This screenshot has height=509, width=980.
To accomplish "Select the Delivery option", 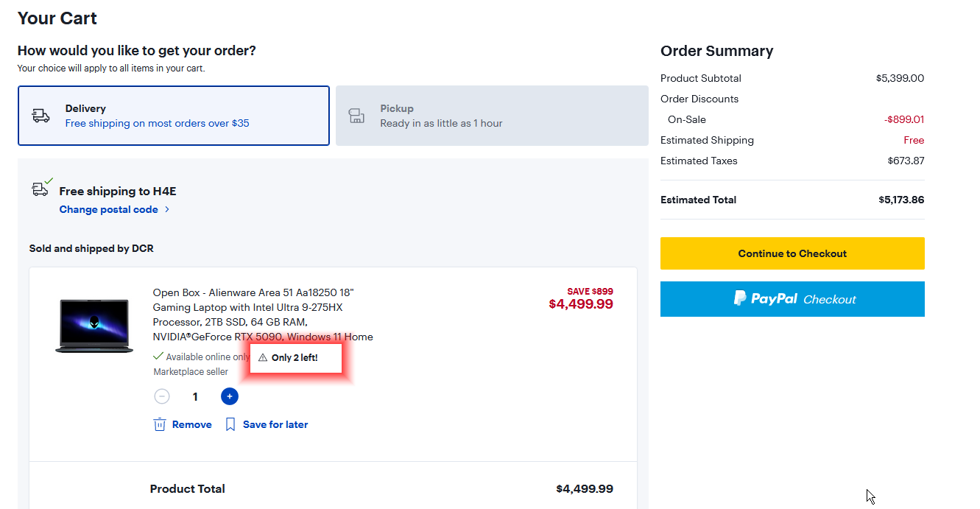I will pos(173,116).
